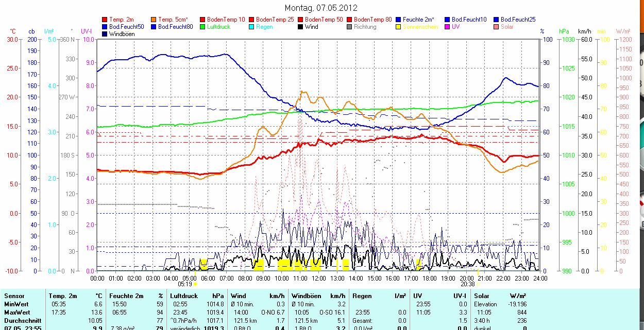Click the Regen column header in table
Viewport: 644px width, 330px height.
pyautogui.click(x=363, y=296)
